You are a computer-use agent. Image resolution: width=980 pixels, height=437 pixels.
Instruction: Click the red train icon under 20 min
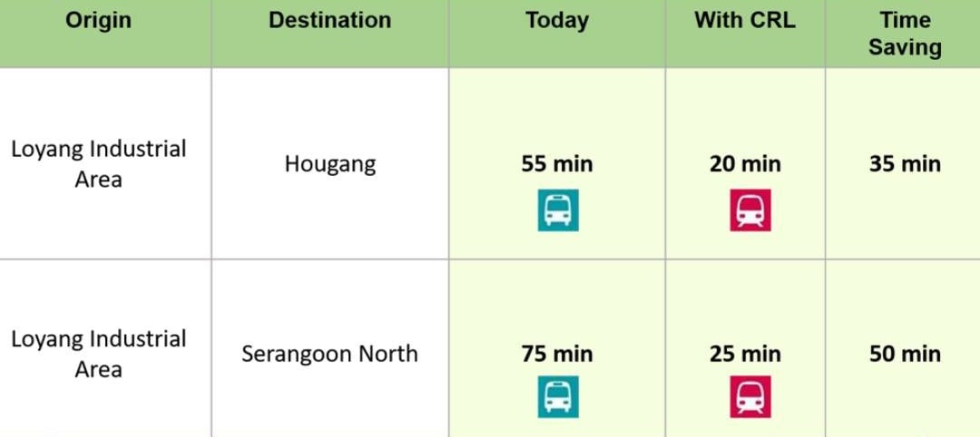[750, 210]
